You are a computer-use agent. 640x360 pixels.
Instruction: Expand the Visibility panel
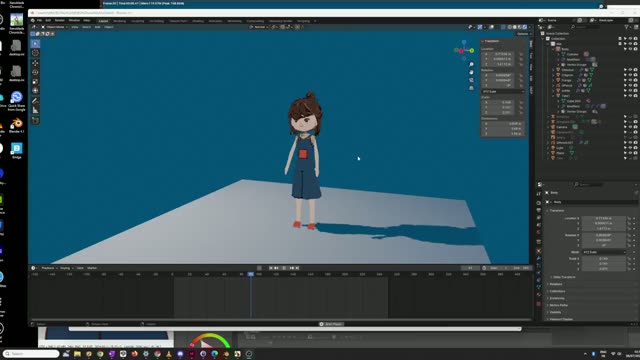click(x=555, y=312)
